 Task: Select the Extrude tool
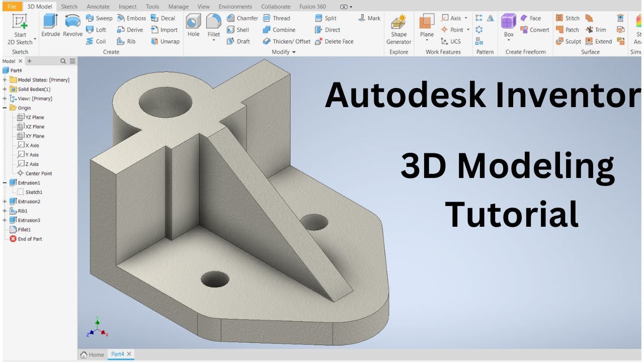click(x=50, y=25)
